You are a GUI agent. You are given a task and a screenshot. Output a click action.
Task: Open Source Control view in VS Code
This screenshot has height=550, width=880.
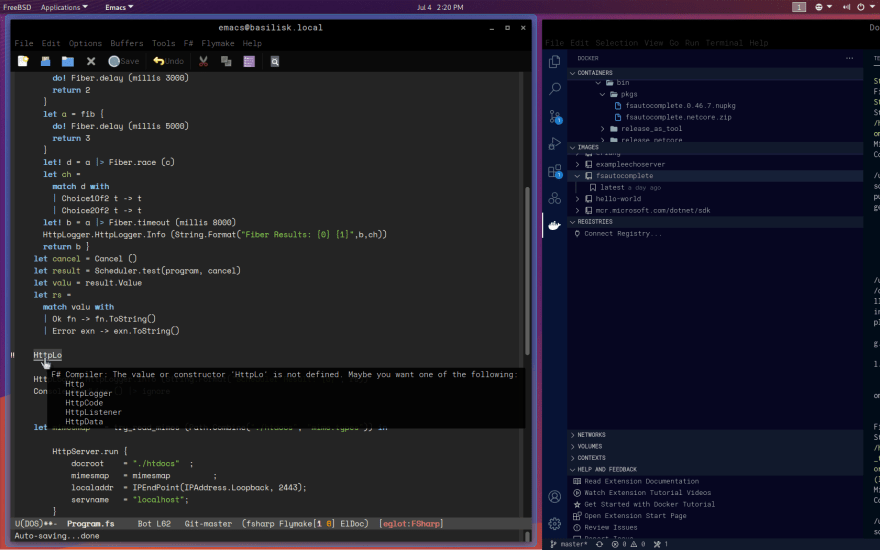554,116
